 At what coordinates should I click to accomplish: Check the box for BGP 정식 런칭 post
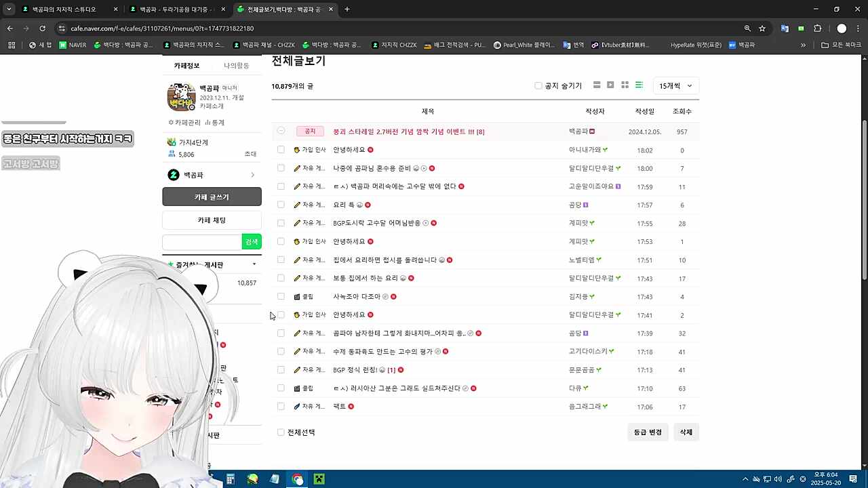(x=281, y=369)
